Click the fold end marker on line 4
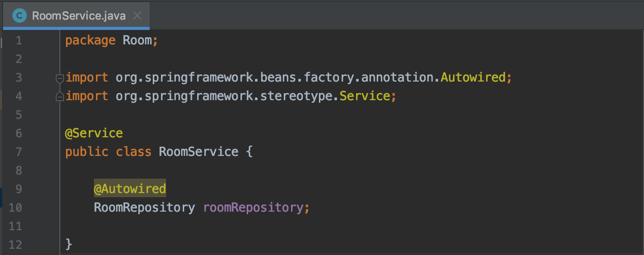 click(59, 97)
